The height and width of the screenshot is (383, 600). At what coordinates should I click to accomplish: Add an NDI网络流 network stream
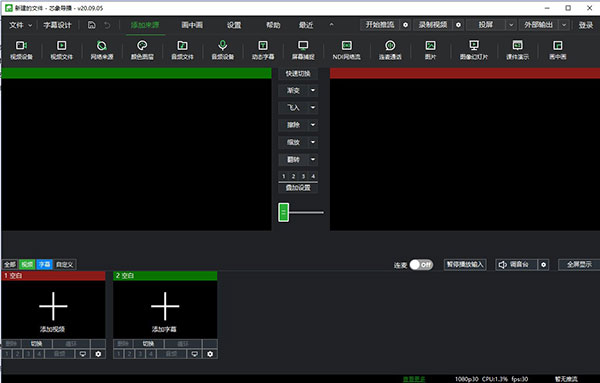[x=347, y=50]
